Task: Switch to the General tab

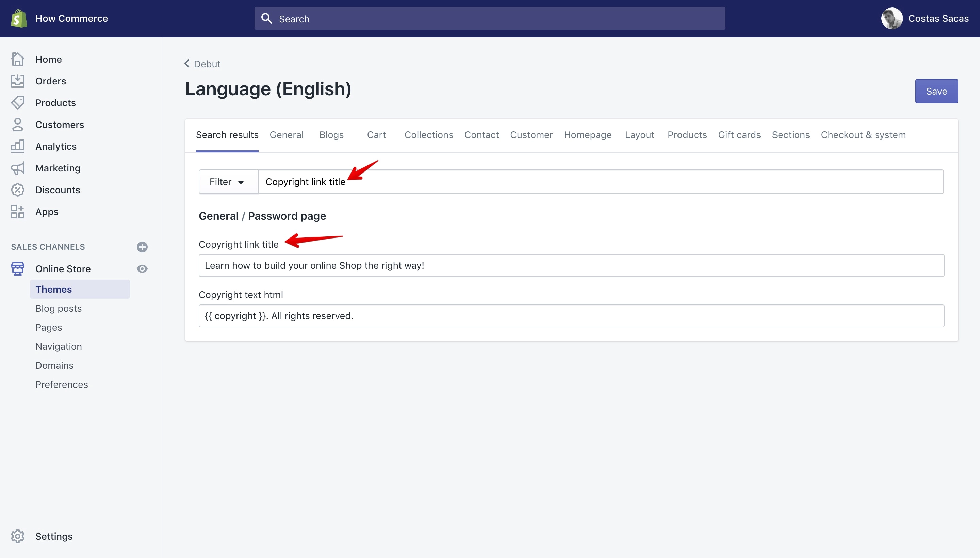Action: click(286, 135)
